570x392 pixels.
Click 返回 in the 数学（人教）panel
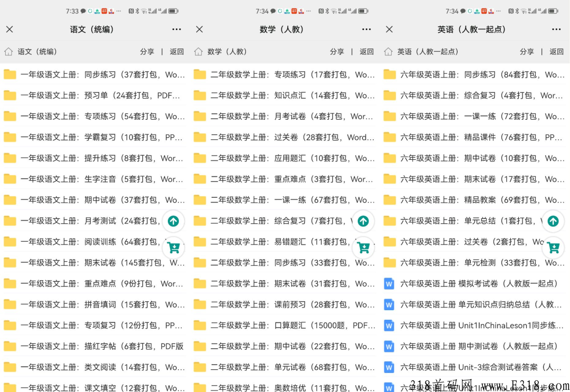coord(366,52)
